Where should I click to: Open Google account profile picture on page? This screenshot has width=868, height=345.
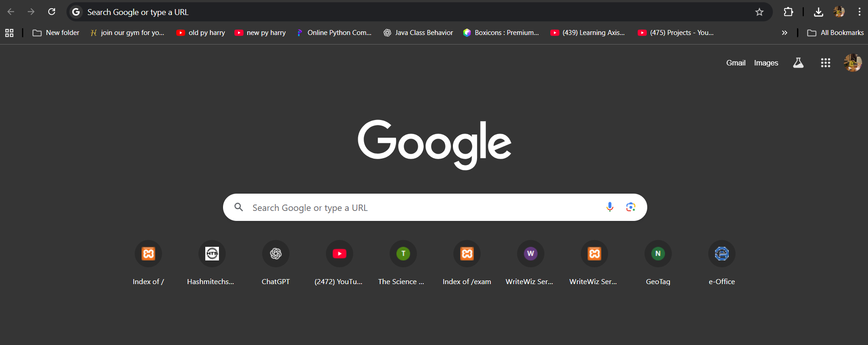852,63
